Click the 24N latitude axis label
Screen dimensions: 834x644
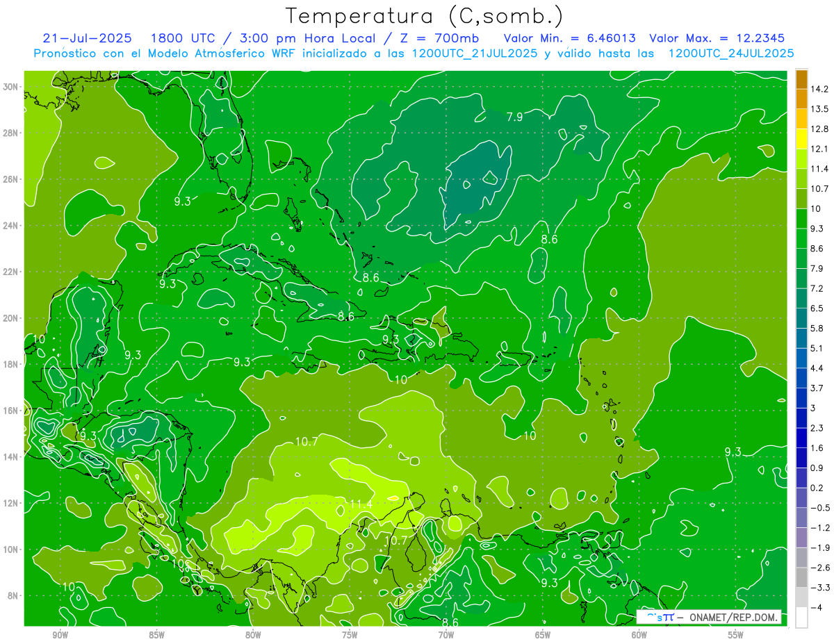pos(11,225)
